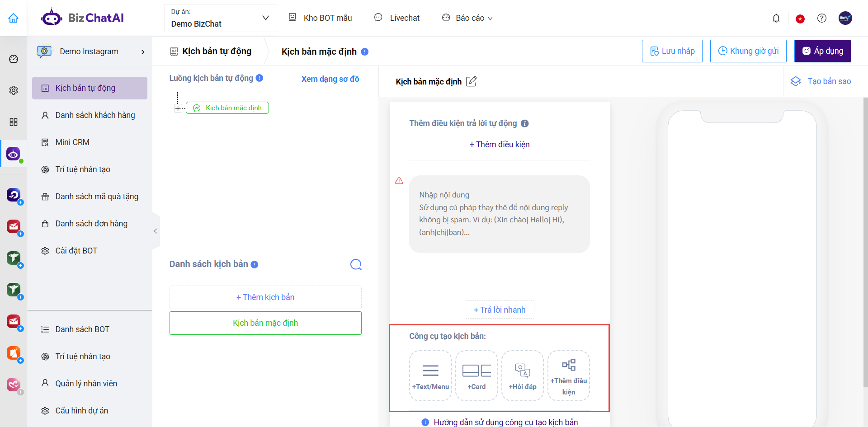Expand the scenario tree plus node
Image resolution: width=868 pixels, height=427 pixels.
point(178,108)
